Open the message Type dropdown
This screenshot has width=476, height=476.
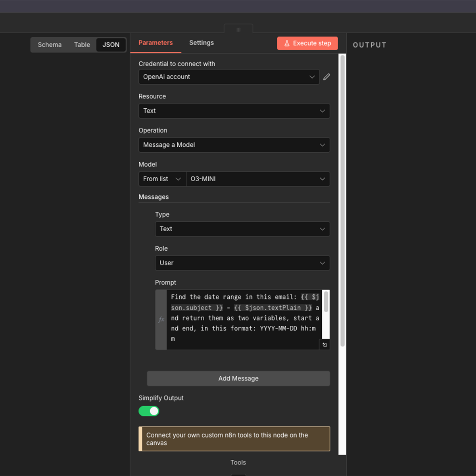(242, 229)
